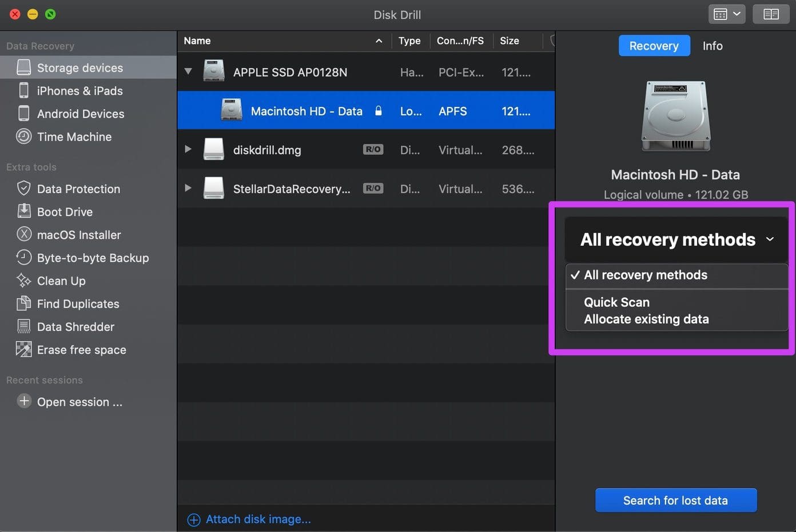
Task: Click APFS file system cell
Action: pos(453,111)
